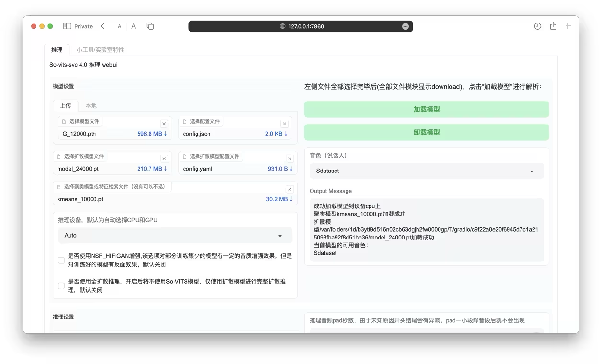Enable the full diffusion inference checkbox

click(61, 286)
